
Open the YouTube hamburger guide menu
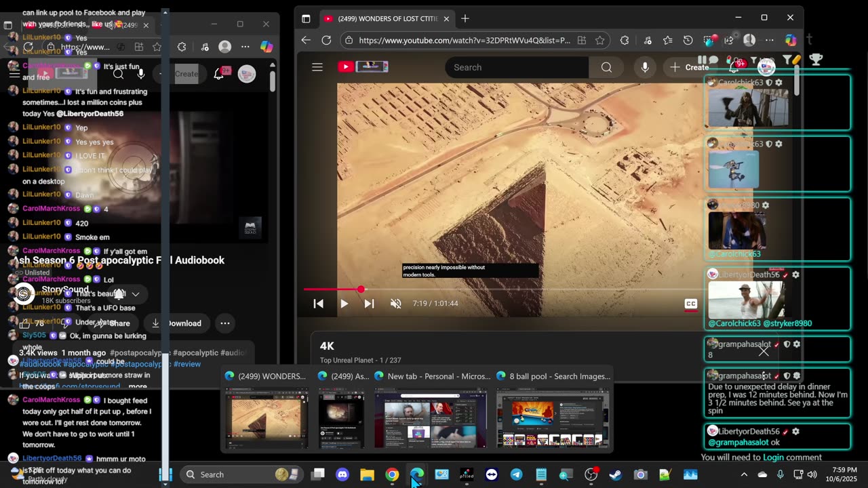(x=317, y=67)
